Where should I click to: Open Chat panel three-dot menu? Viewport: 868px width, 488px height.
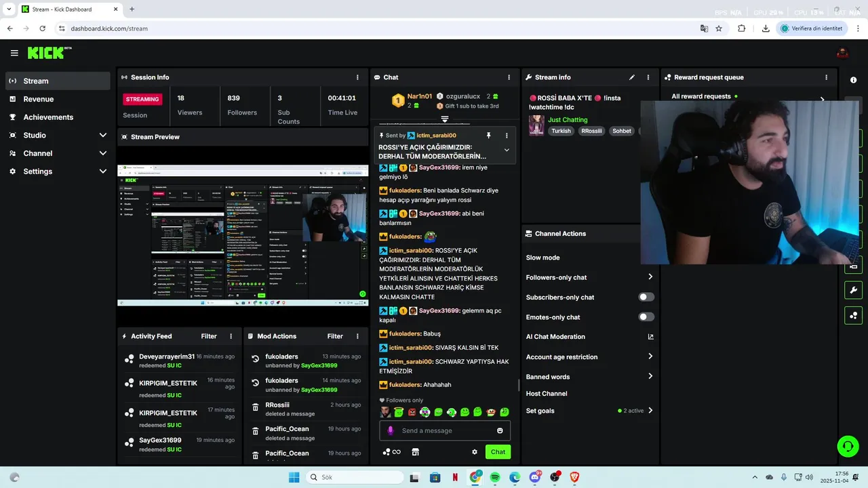[509, 77]
